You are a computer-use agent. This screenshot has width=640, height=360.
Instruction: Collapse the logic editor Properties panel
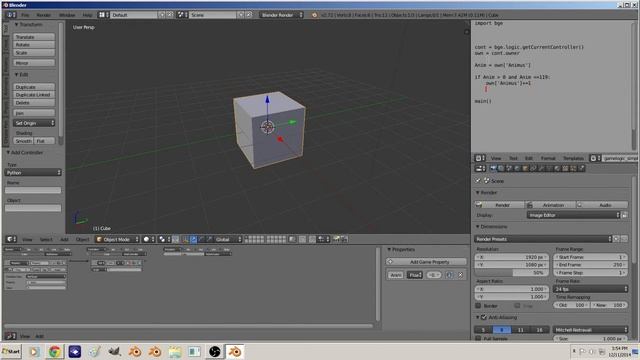pos(401,249)
